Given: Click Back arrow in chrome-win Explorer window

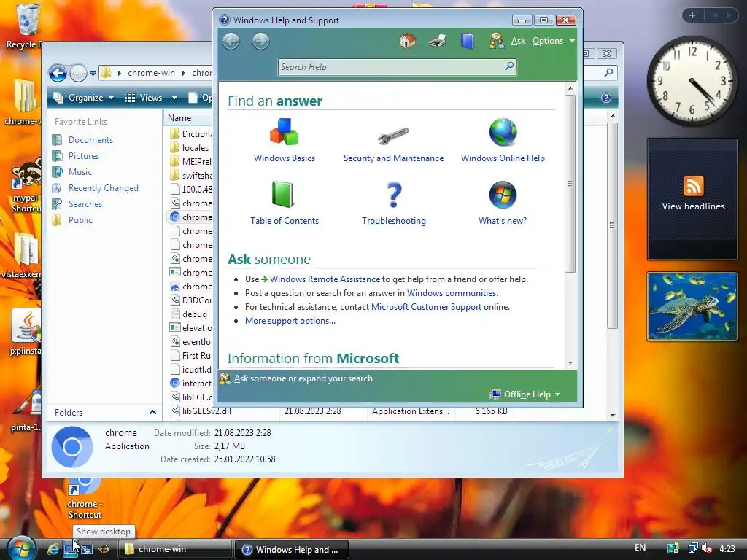Looking at the screenshot, I should pyautogui.click(x=58, y=74).
